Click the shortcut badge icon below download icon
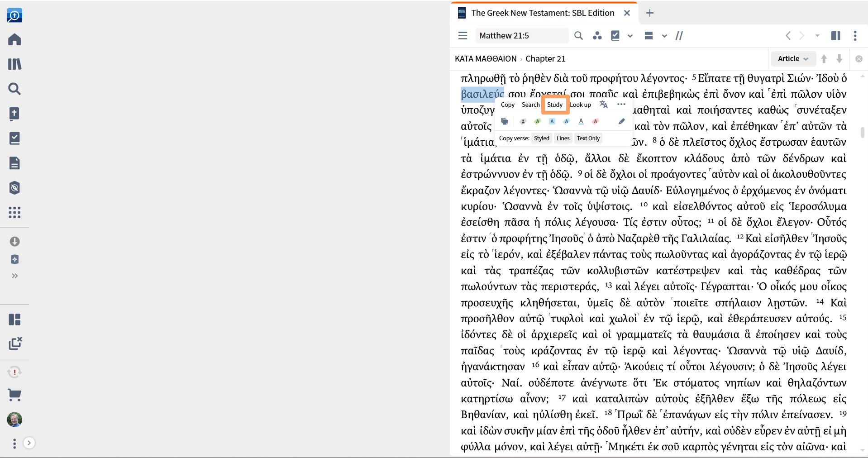Screen dimensions: 868x458 coord(14,259)
